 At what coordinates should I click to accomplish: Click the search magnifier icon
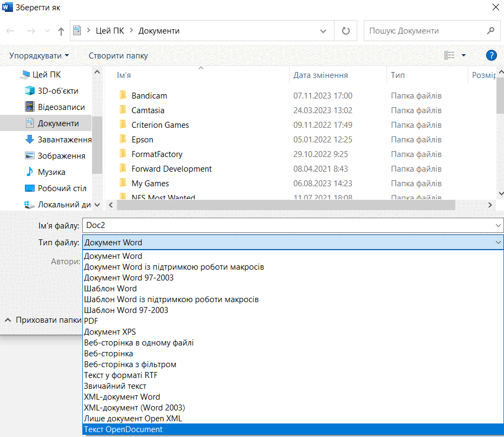point(490,31)
